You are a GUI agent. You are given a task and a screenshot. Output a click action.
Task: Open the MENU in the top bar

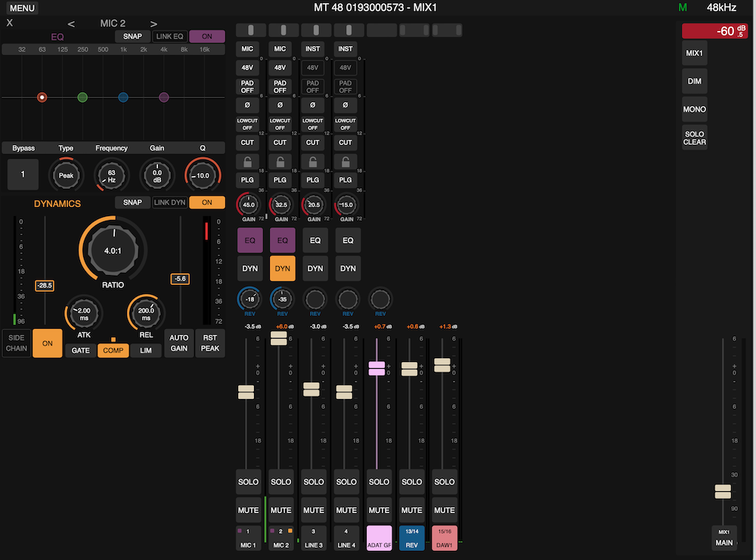[x=22, y=8]
